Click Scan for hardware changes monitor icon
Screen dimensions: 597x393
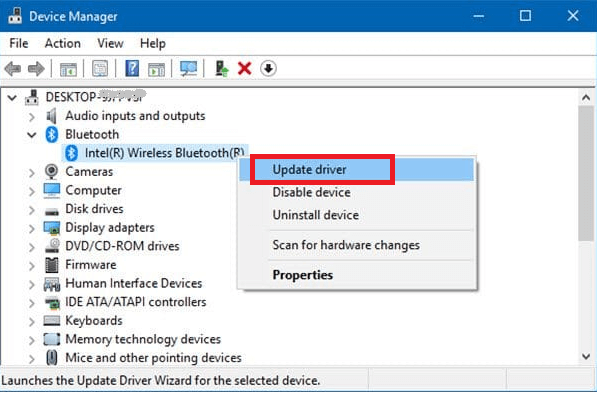(188, 69)
